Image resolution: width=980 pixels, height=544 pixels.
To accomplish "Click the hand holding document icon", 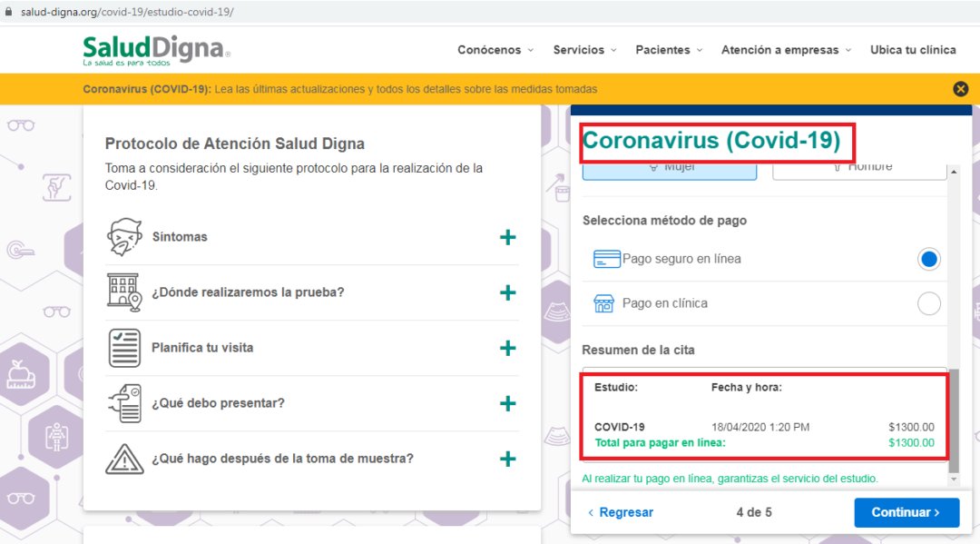I will [124, 403].
